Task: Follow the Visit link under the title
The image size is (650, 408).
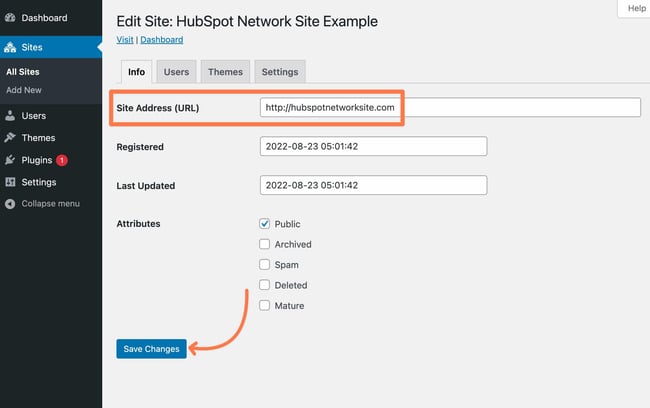Action: click(x=125, y=40)
